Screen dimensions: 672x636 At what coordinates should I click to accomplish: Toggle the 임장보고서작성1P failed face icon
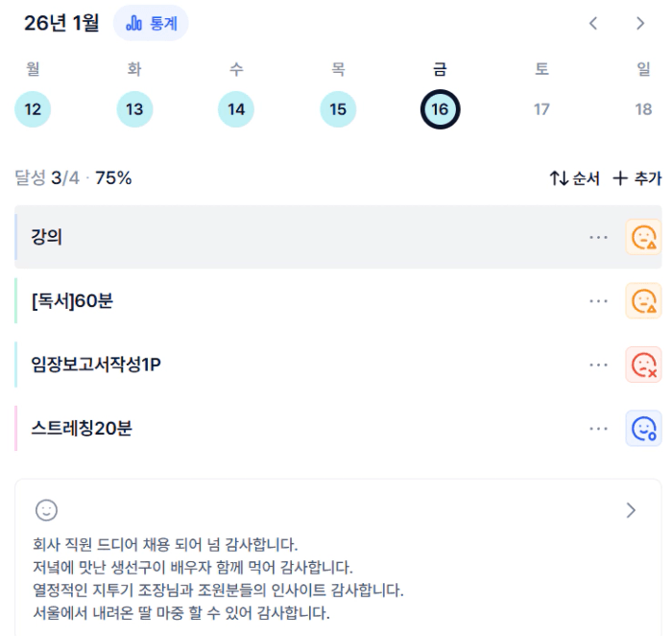tap(643, 365)
